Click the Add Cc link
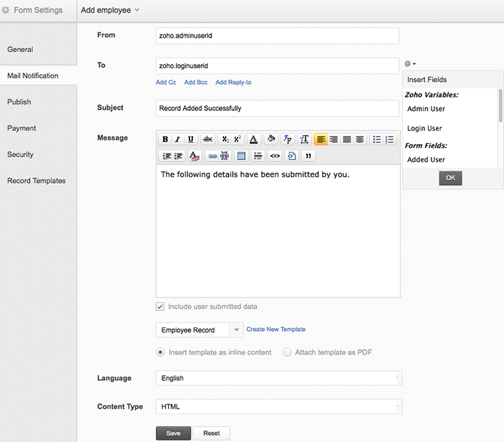The height and width of the screenshot is (442, 504). tap(166, 83)
